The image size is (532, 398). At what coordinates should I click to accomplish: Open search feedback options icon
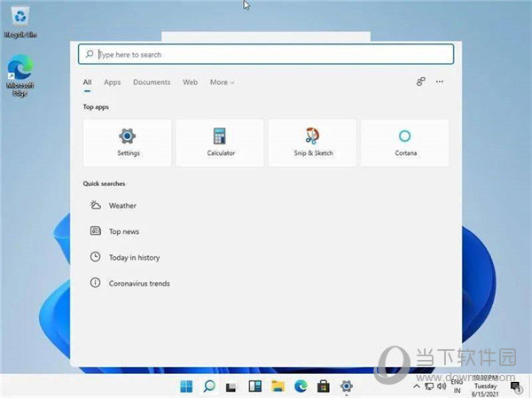(x=421, y=82)
